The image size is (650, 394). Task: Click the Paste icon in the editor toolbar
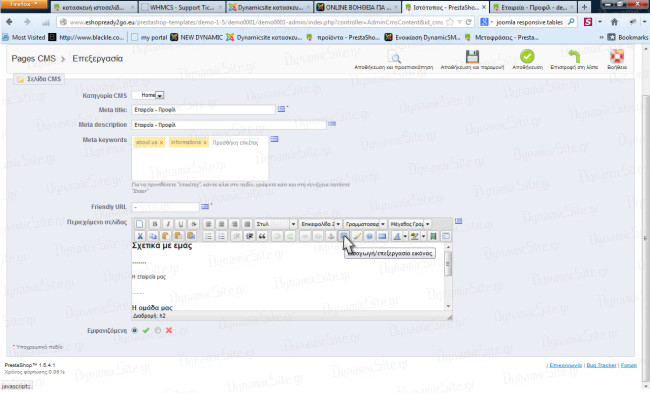[x=165, y=236]
